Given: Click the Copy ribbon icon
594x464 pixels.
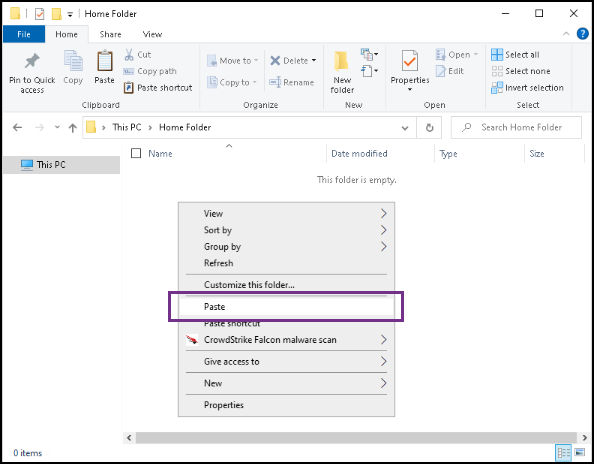Looking at the screenshot, I should (73, 61).
